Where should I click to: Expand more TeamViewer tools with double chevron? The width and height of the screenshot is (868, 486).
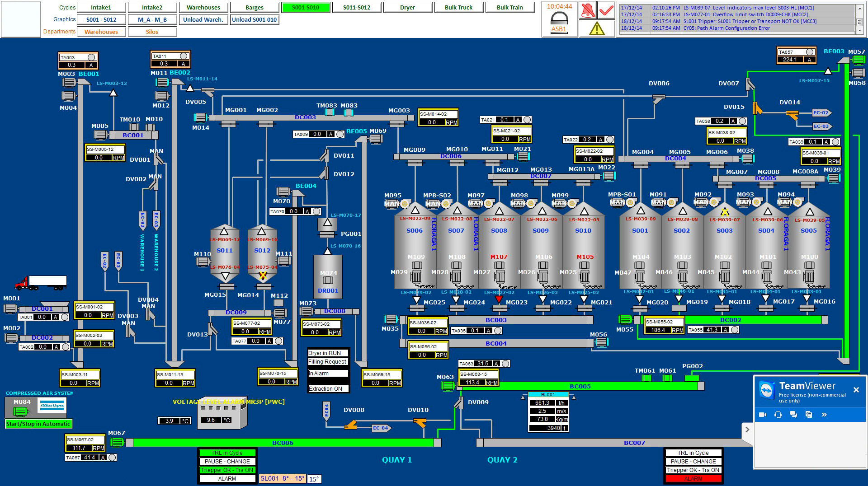[824, 415]
